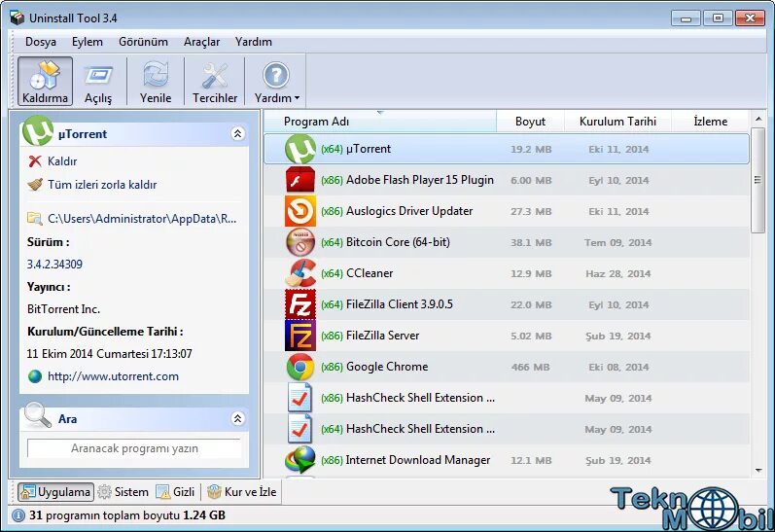Sort by Boyut column header
Viewport: 775px width, 532px height.
pyautogui.click(x=530, y=122)
